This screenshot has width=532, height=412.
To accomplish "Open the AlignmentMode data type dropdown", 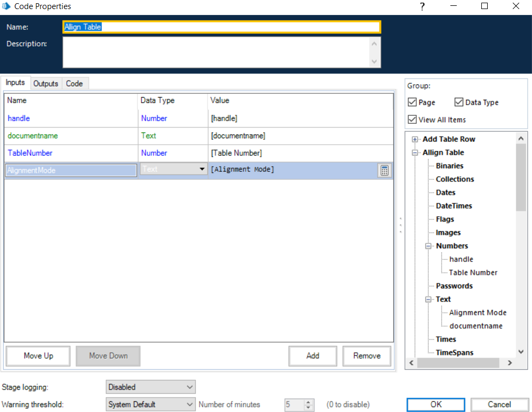I will click(202, 170).
